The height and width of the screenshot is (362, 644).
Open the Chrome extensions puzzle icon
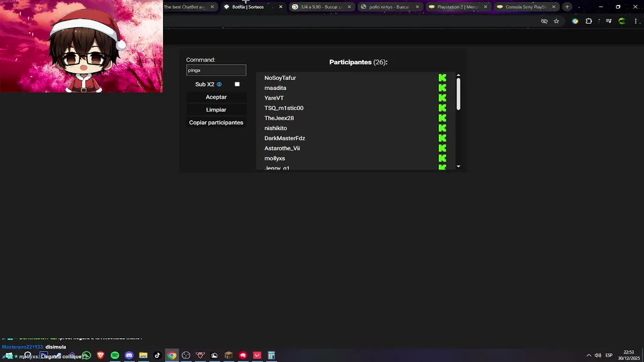click(589, 21)
